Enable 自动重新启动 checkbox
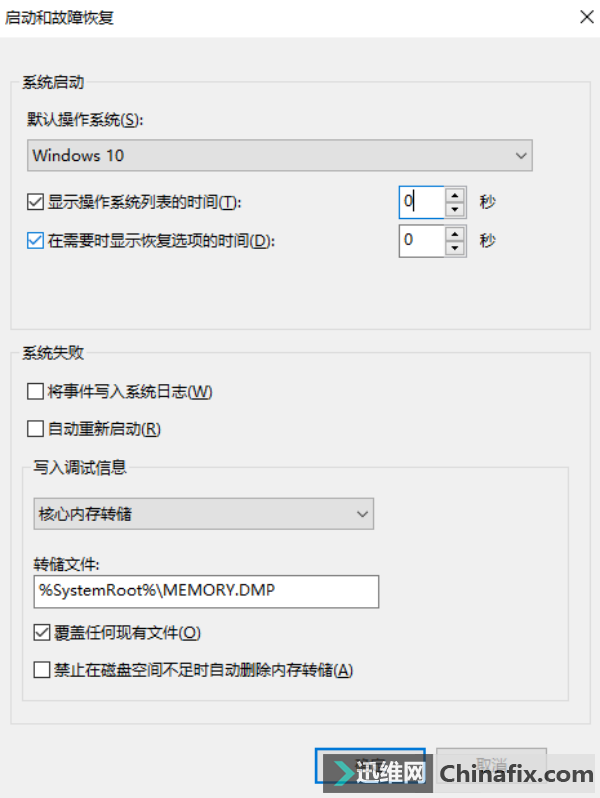 tap(35, 429)
